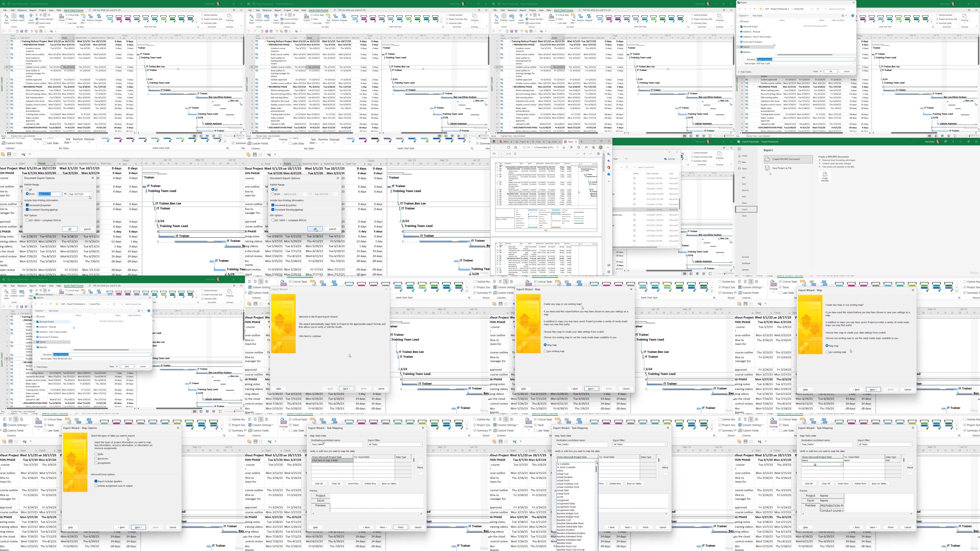Click OK in the Browse dialog
The height and width of the screenshot is (551, 980).
(831, 71)
